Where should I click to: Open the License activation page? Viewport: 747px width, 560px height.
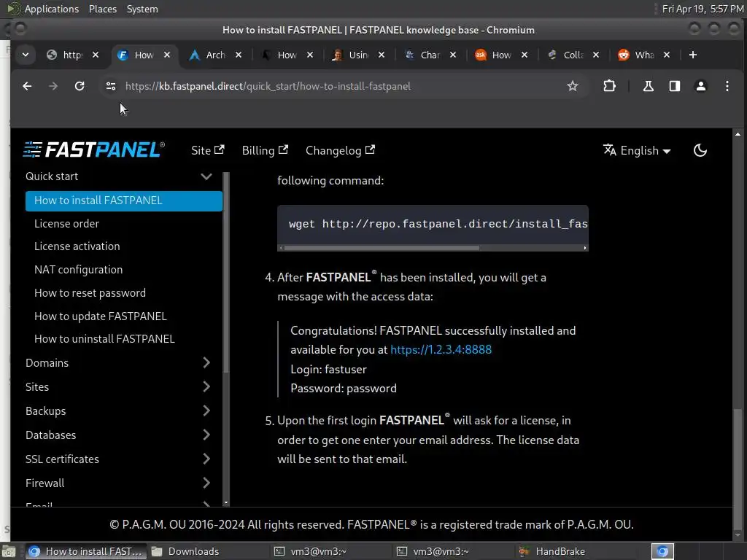click(77, 246)
